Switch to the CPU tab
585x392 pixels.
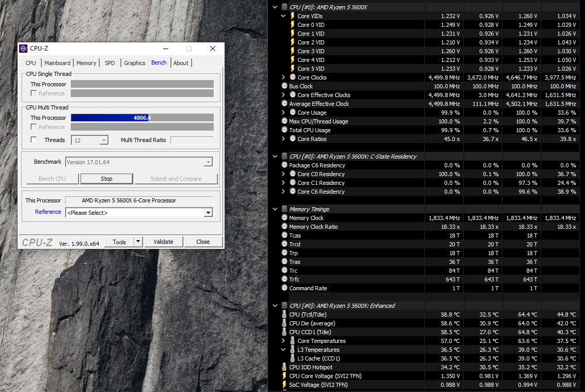[30, 63]
